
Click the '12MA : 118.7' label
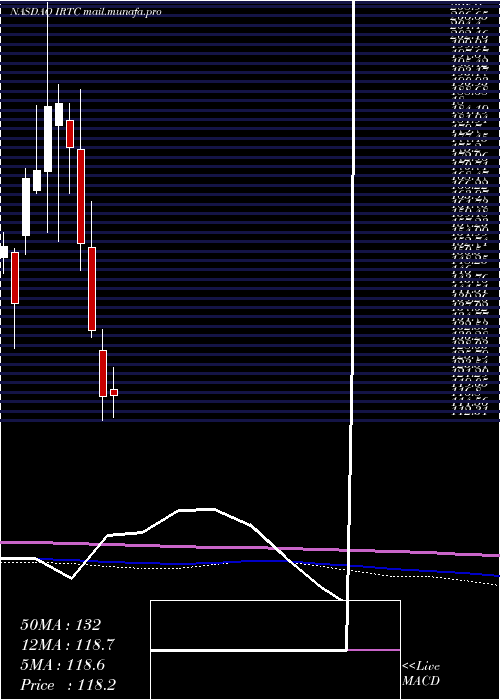click(67, 645)
